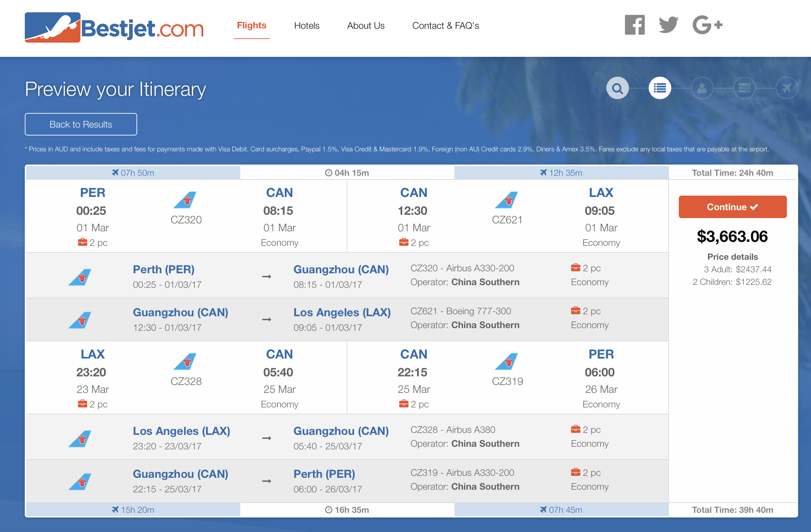Click the Perth (PER) departure link
The width and height of the screenshot is (811, 532).
(x=164, y=269)
